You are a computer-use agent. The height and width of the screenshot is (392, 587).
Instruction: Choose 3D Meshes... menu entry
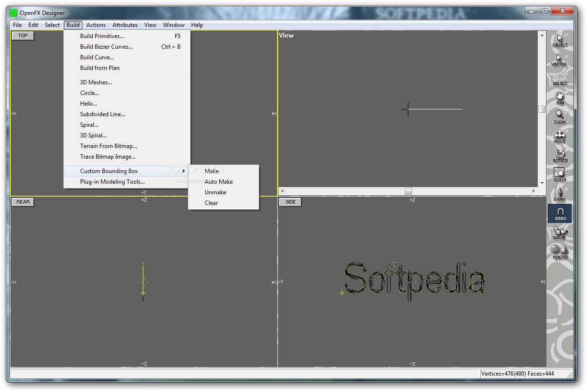click(127, 82)
